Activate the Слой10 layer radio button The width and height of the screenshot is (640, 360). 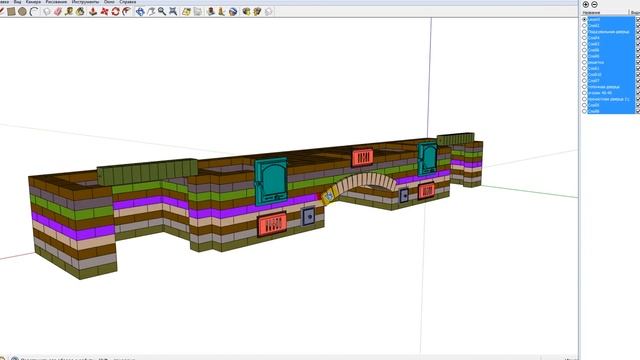[584, 75]
